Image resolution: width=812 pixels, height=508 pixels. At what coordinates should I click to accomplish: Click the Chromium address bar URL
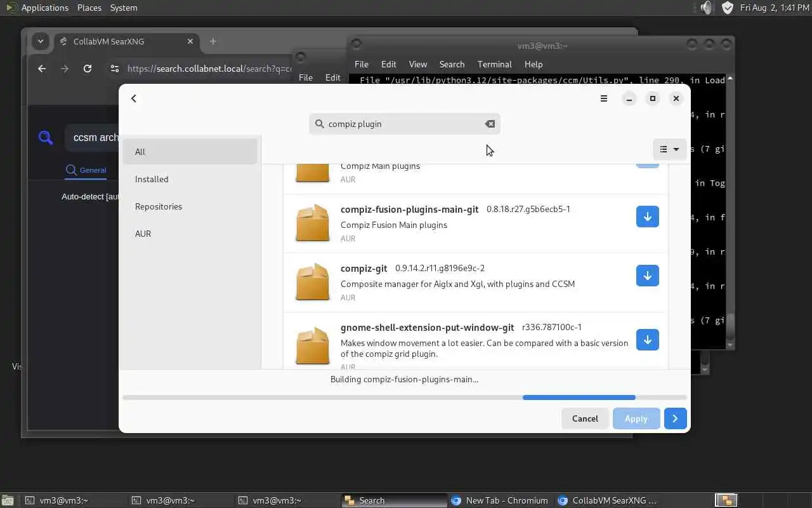[x=209, y=69]
